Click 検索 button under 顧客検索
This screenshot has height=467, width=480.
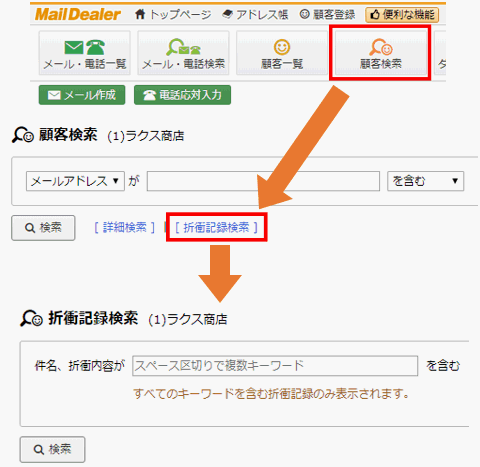(43, 228)
